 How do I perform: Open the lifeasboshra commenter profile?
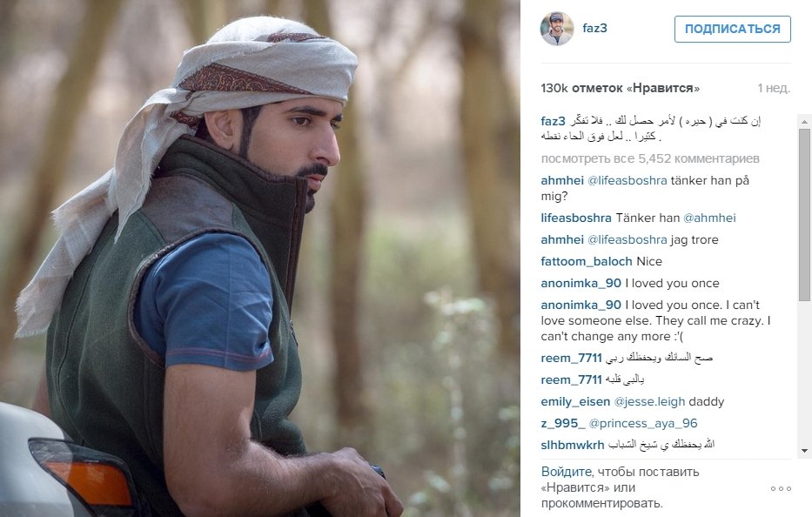click(576, 218)
